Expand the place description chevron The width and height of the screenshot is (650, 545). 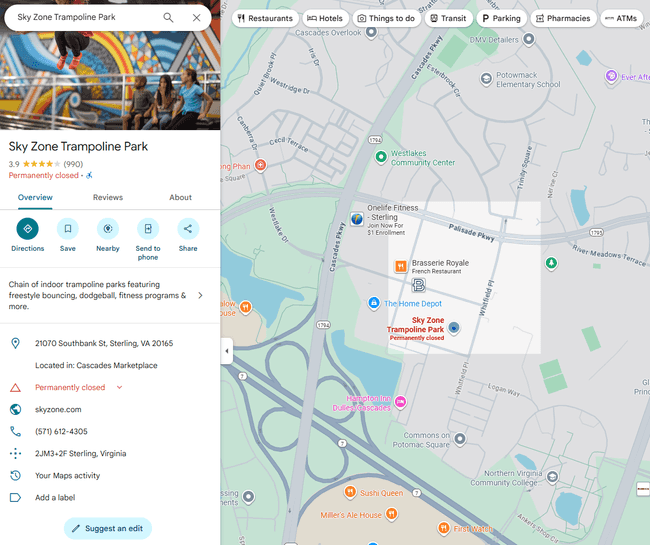pos(200,295)
